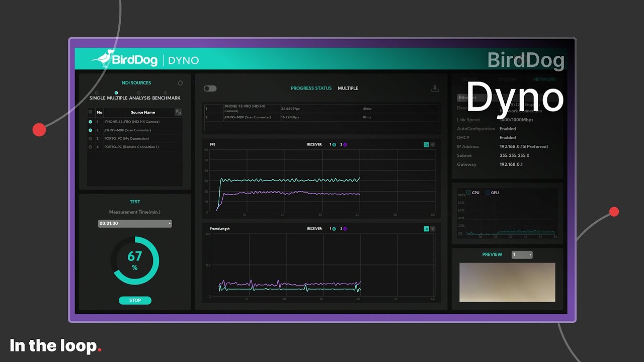This screenshot has width=644, height=362.
Task: Toggle receiver 1 in the FPS chart legend
Action: 334,144
